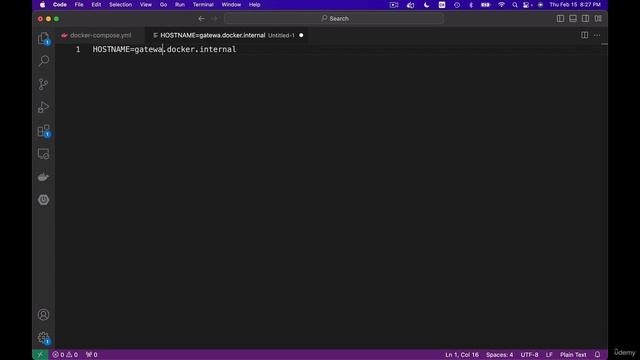Open the Go menu
The width and height of the screenshot is (640, 360).
pyautogui.click(x=163, y=4)
